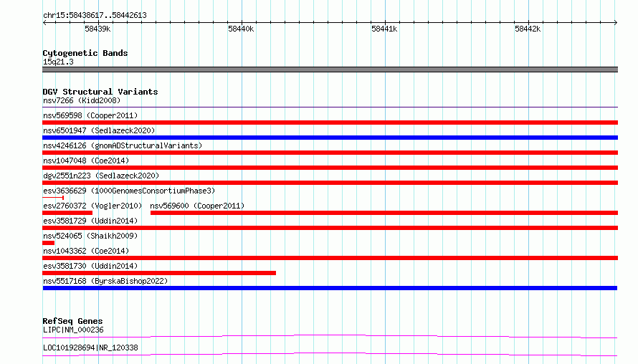The image size is (638, 364).
Task: Click the left arrow of the ruler
Action: (44, 22)
